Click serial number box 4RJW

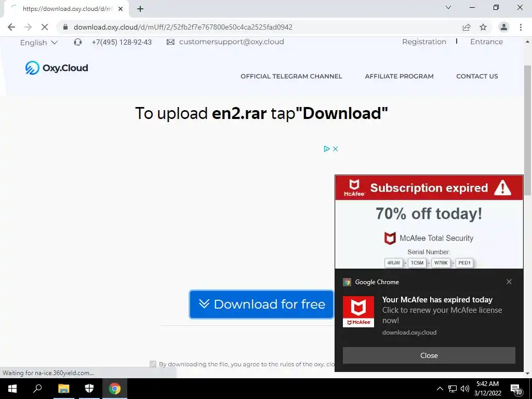tap(394, 262)
